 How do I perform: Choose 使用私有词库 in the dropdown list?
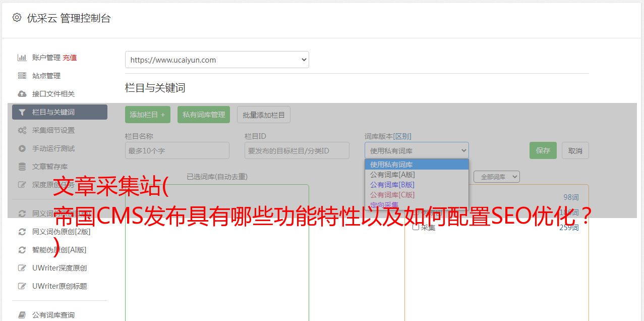click(x=417, y=165)
